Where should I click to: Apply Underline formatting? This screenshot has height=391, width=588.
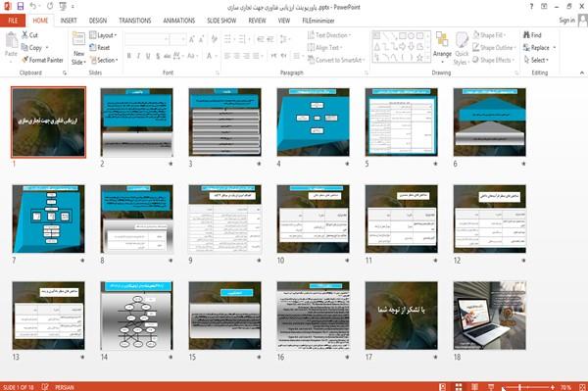coord(148,56)
